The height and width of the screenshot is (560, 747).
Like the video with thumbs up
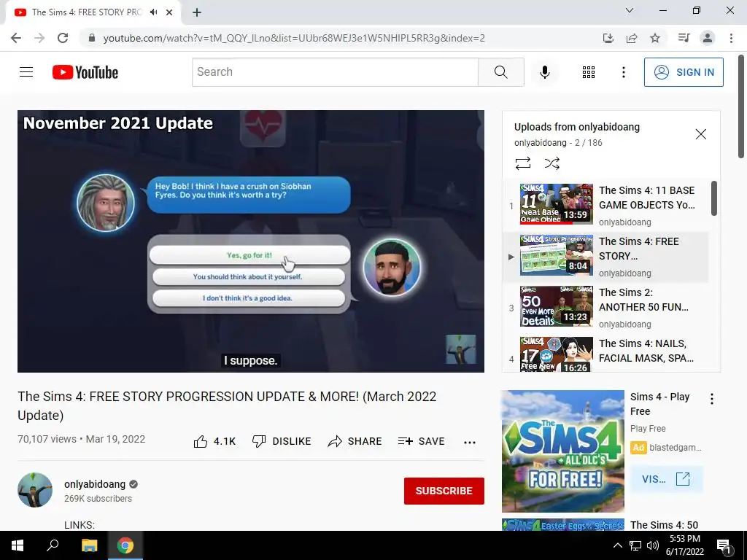[214, 441]
